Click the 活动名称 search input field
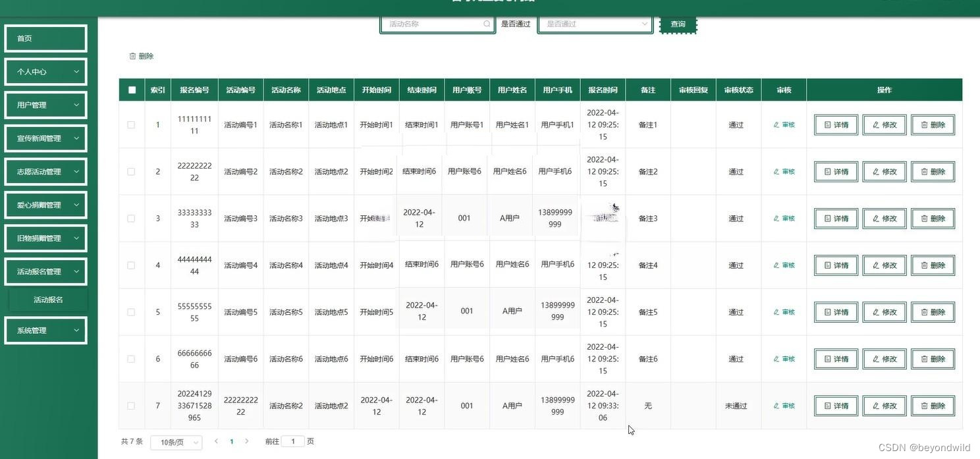Screen dimensions: 980x459 tap(437, 24)
